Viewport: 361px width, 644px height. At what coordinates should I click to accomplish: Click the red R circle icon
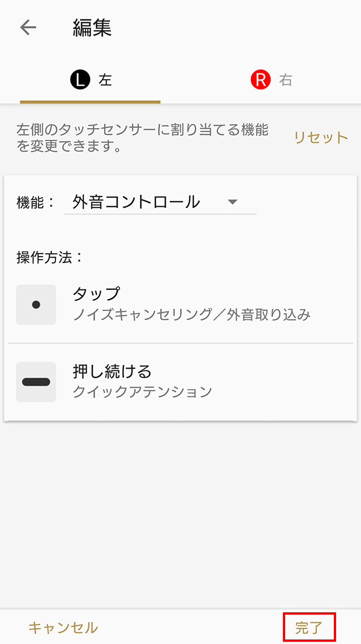click(x=260, y=80)
